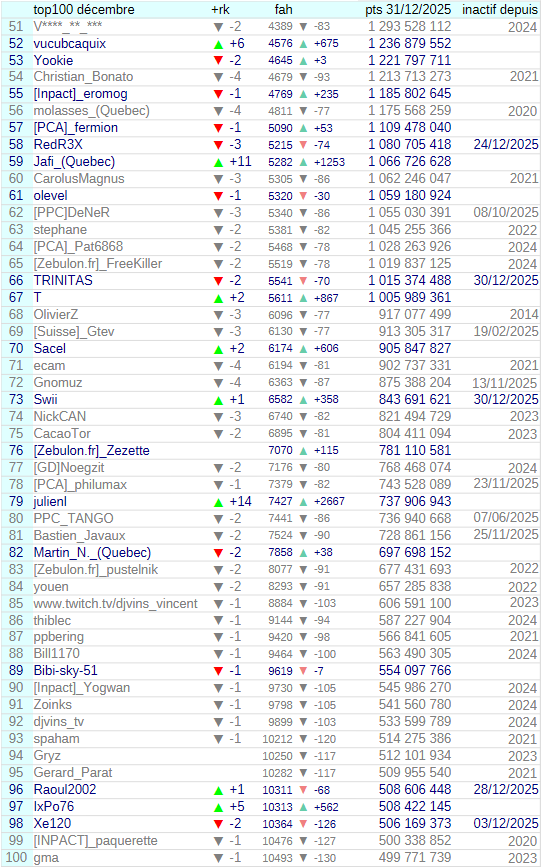Click the inactive date '13/11/2025'
Screen dimensions: 542x868
[x=505, y=383]
